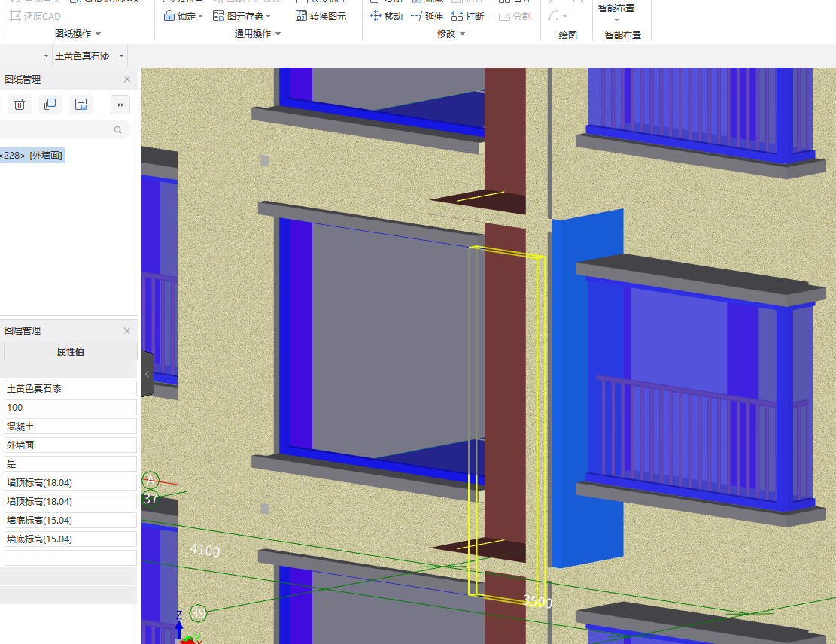Click axis marker 37 in viewport
This screenshot has height=644, width=836.
coord(151,499)
